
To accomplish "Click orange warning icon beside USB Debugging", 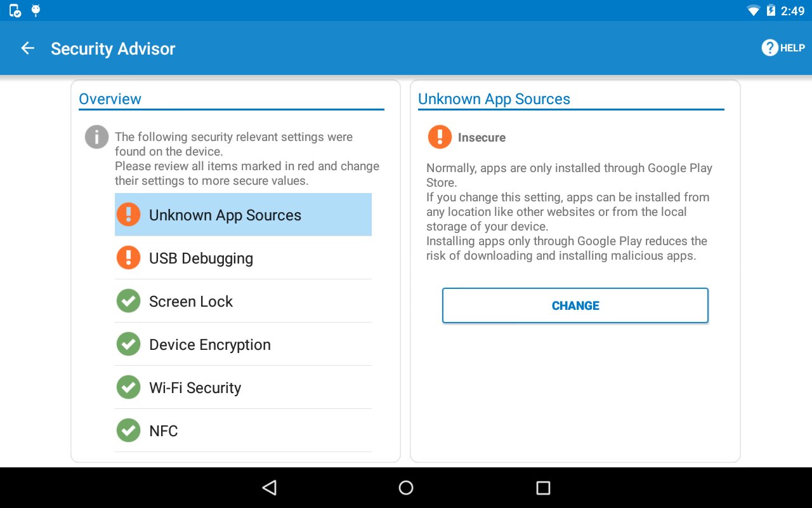I will point(129,258).
